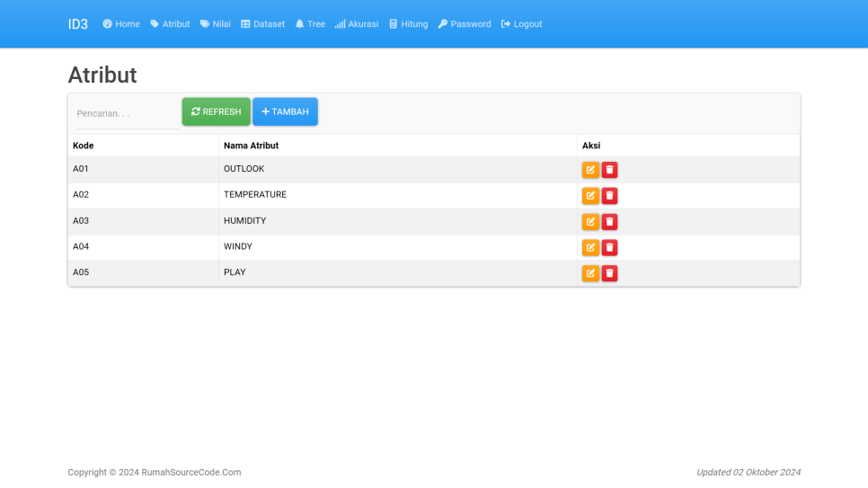Viewport: 868px width, 488px height.
Task: Open the Tree menu in navbar
Action: click(310, 24)
